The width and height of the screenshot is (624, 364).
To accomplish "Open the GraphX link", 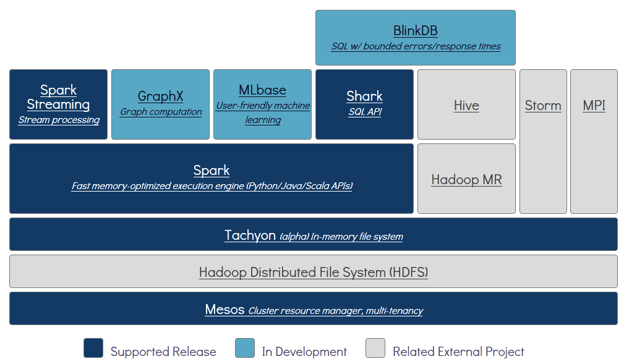I will [x=160, y=96].
